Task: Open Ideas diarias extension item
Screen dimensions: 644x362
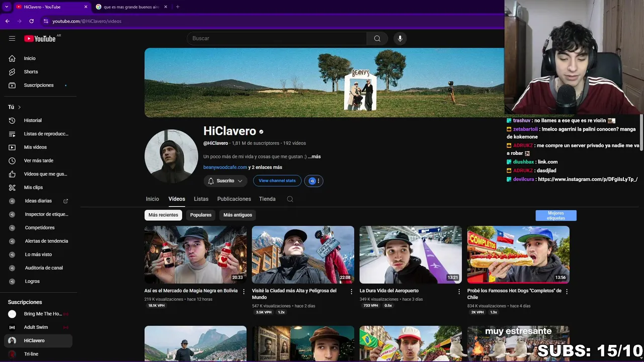Action: tap(38, 201)
